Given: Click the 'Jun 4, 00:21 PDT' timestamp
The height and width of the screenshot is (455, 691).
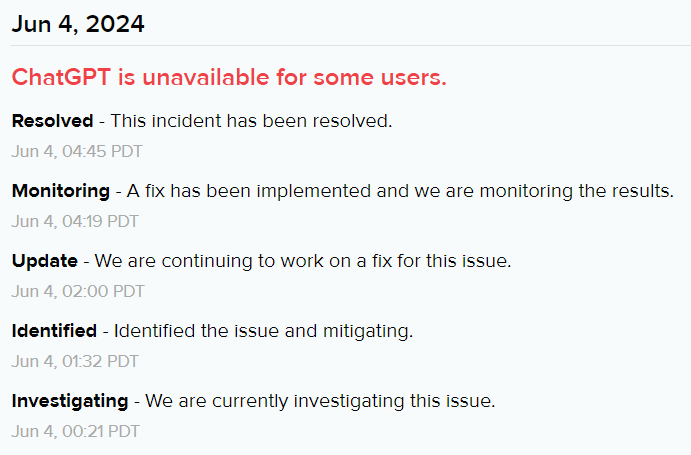Looking at the screenshot, I should [x=75, y=431].
